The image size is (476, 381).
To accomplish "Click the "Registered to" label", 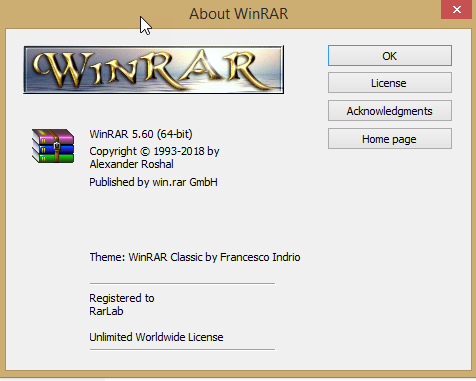I will 122,298.
